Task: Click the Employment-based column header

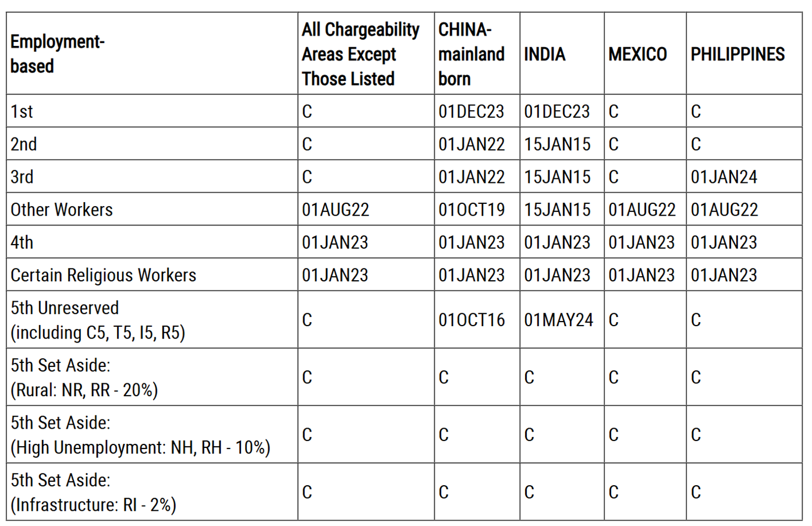Action: pos(57,54)
